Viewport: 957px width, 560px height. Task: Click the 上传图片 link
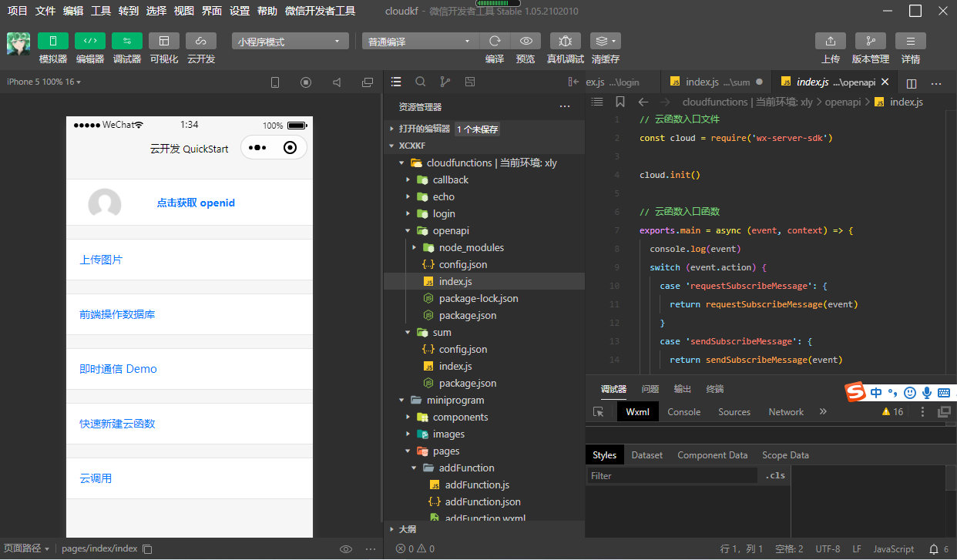(x=101, y=260)
